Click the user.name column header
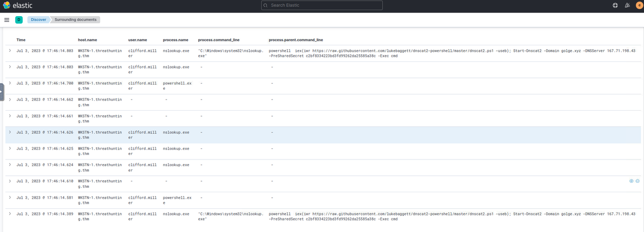This screenshot has height=232, width=644. click(138, 40)
